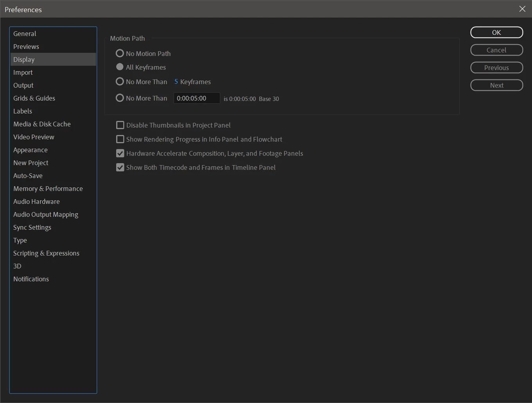The image size is (532, 403).
Task: Enable Disable Thumbnails in Project Panel
Action: [120, 125]
